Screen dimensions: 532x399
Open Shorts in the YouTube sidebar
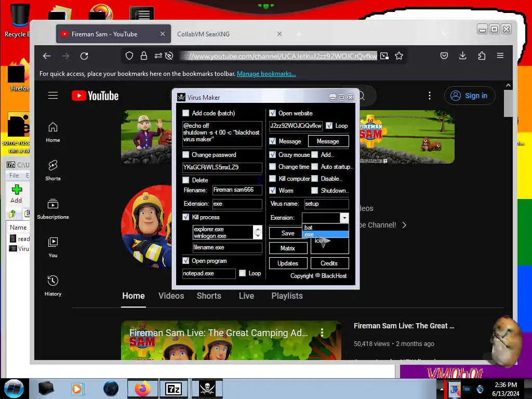[x=53, y=170]
